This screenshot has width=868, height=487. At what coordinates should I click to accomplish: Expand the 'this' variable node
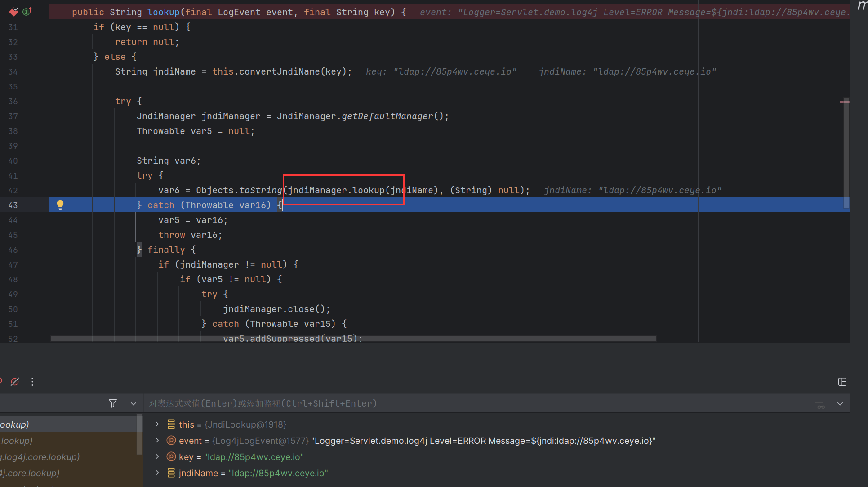[x=157, y=424]
